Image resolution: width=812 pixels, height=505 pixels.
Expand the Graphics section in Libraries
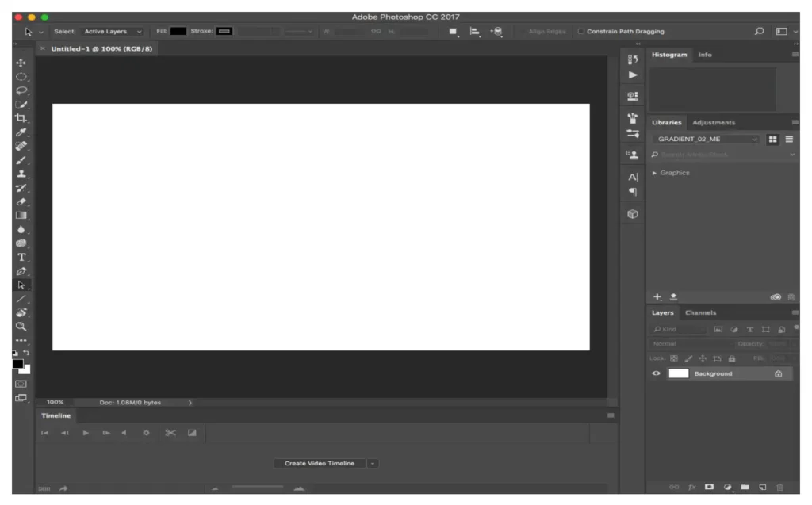tap(654, 173)
